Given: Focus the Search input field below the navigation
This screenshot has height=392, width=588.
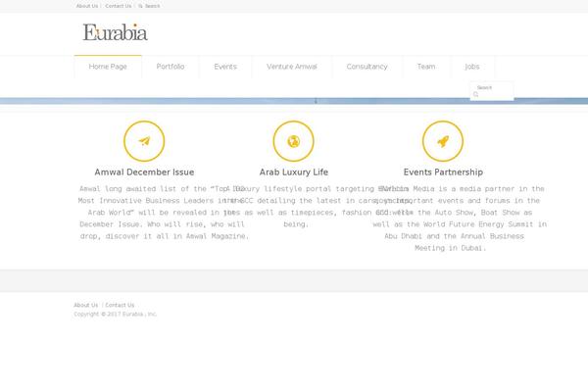Looking at the screenshot, I should point(494,88).
